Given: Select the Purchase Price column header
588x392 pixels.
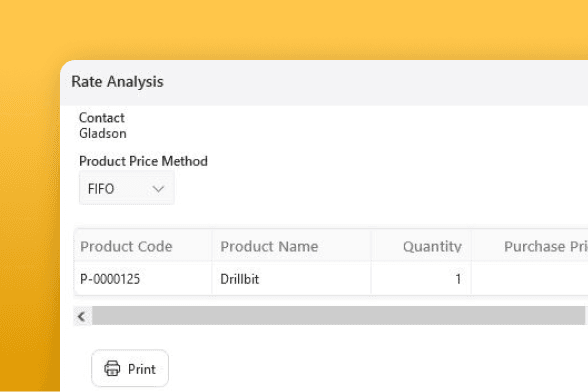Looking at the screenshot, I should coord(546,246).
